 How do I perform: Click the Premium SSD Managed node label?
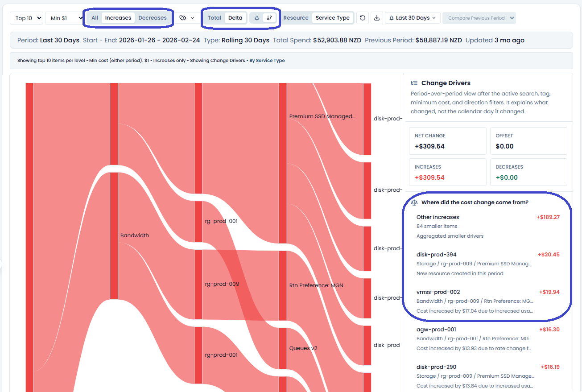pos(322,116)
